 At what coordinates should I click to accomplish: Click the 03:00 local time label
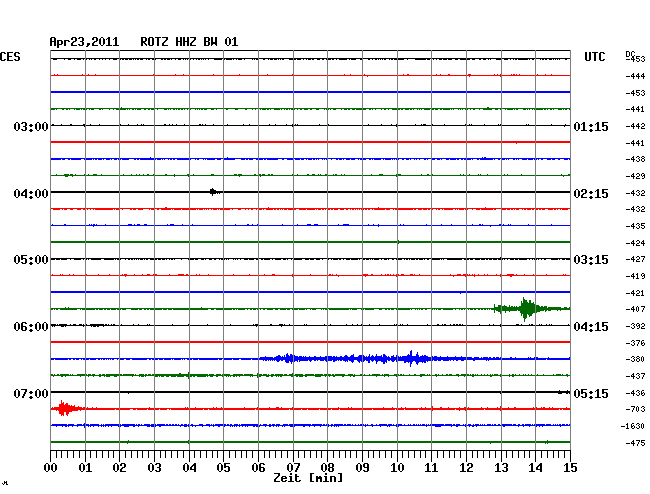click(31, 126)
